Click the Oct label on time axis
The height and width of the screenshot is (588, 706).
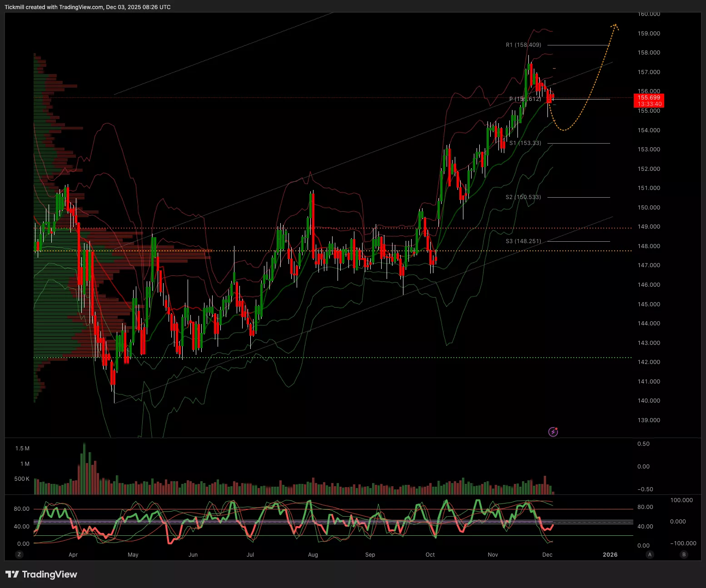click(430, 554)
